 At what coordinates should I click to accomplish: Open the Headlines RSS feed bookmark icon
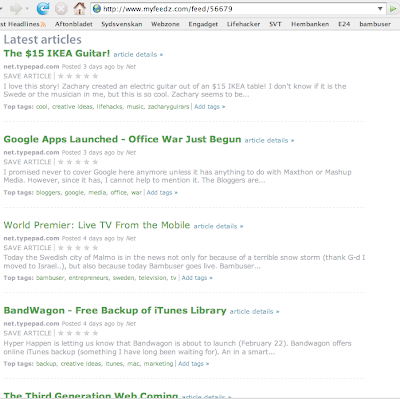[43, 24]
